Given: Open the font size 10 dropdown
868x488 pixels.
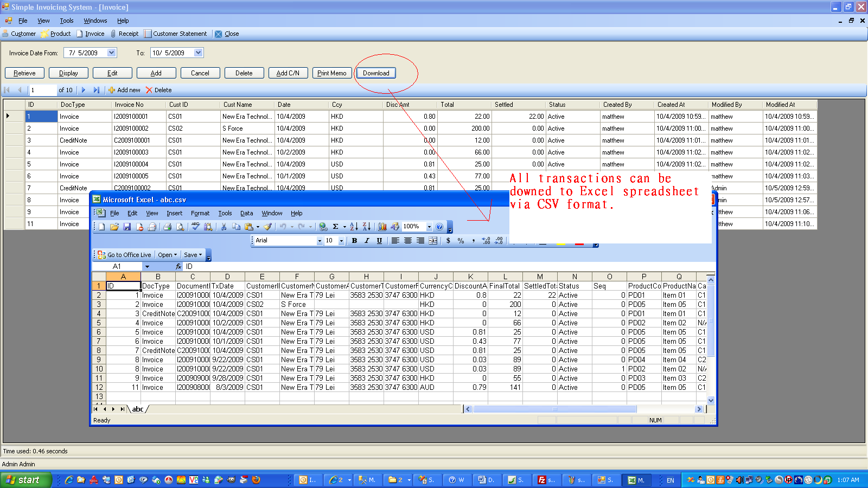Looking at the screenshot, I should pyautogui.click(x=341, y=241).
